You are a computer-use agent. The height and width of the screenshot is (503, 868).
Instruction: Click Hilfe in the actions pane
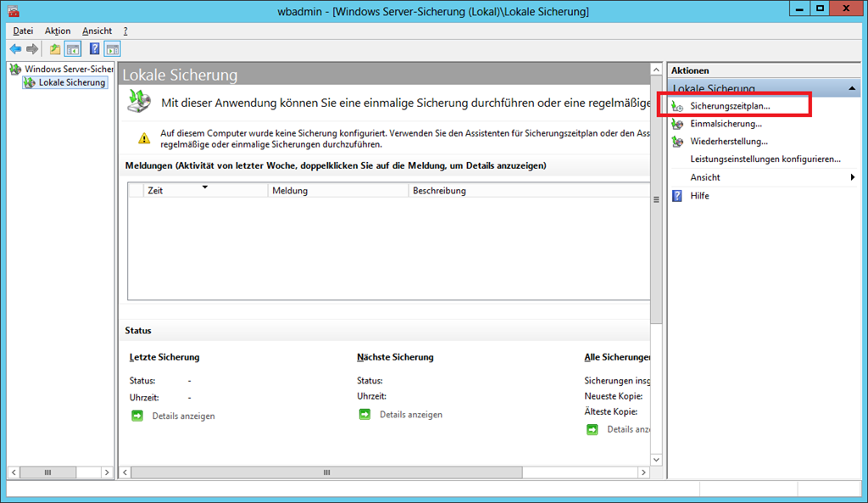click(699, 196)
